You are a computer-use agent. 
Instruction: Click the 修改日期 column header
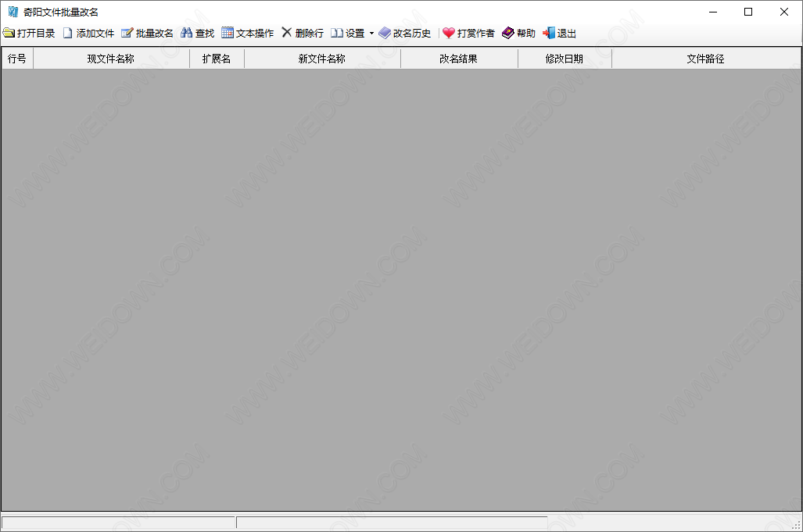pos(565,59)
